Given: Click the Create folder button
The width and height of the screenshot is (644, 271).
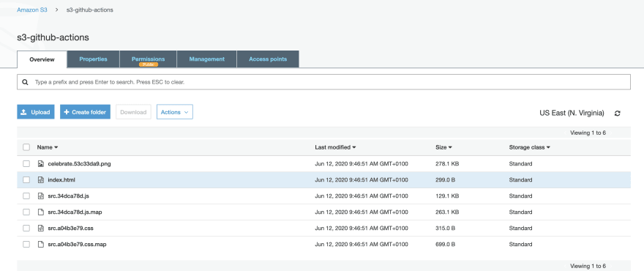Looking at the screenshot, I should pyautogui.click(x=85, y=112).
